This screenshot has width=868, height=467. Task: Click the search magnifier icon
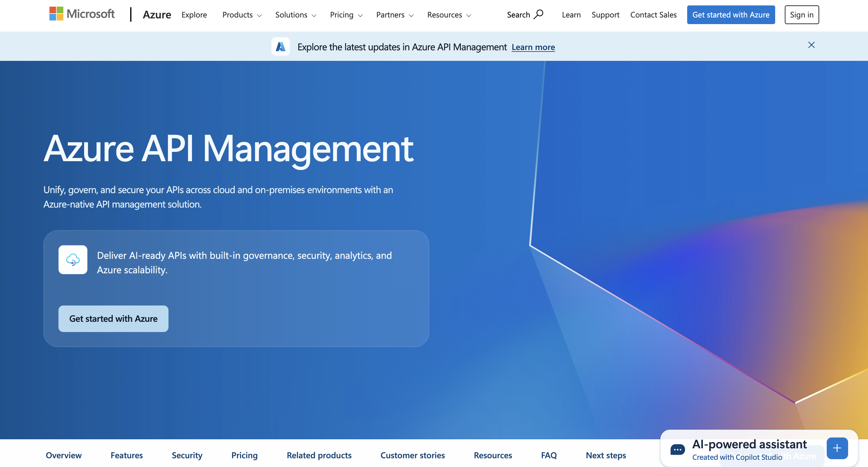[539, 14]
